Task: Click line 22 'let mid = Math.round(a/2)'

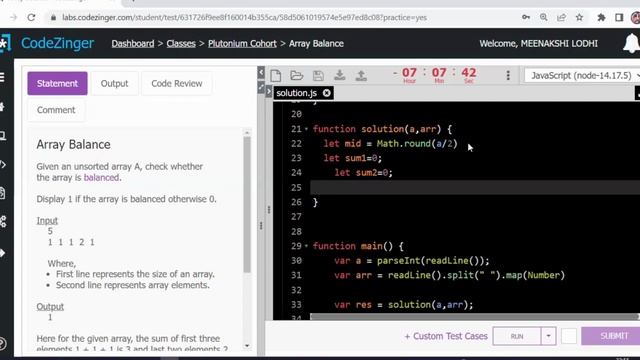Action: pyautogui.click(x=390, y=144)
